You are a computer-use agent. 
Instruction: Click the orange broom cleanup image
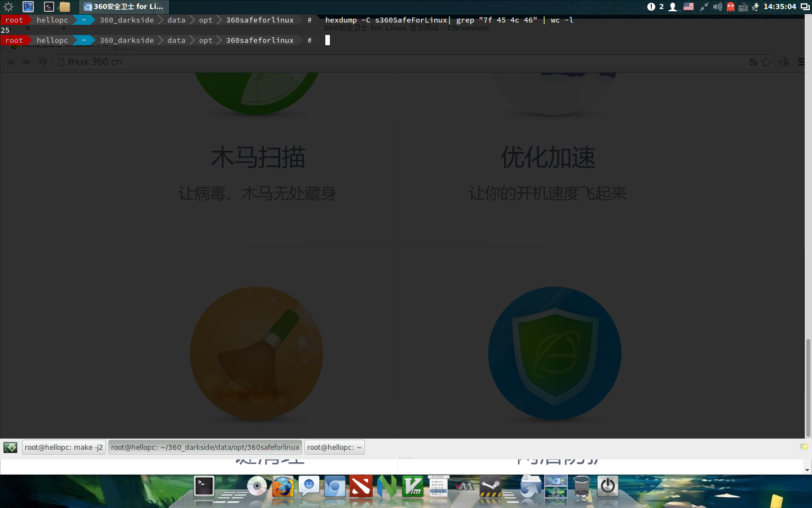(x=257, y=354)
